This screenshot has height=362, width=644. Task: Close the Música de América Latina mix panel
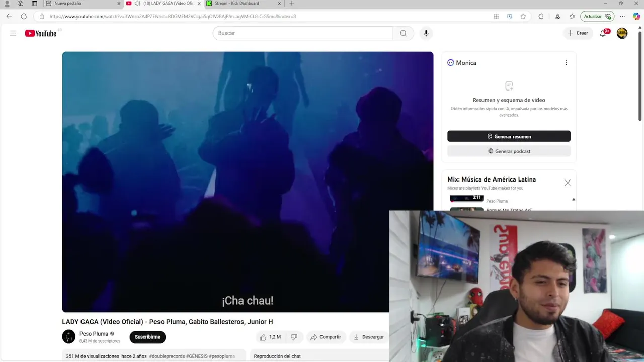click(568, 183)
